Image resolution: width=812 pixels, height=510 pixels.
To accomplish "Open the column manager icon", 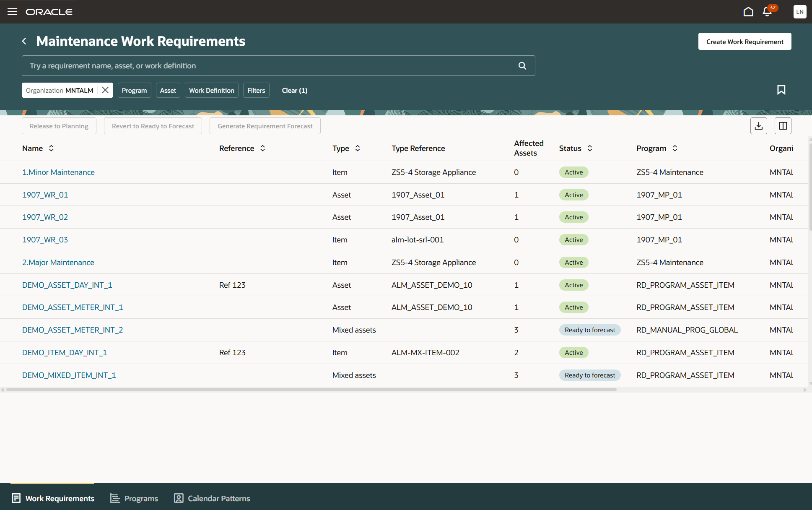I will 783,125.
